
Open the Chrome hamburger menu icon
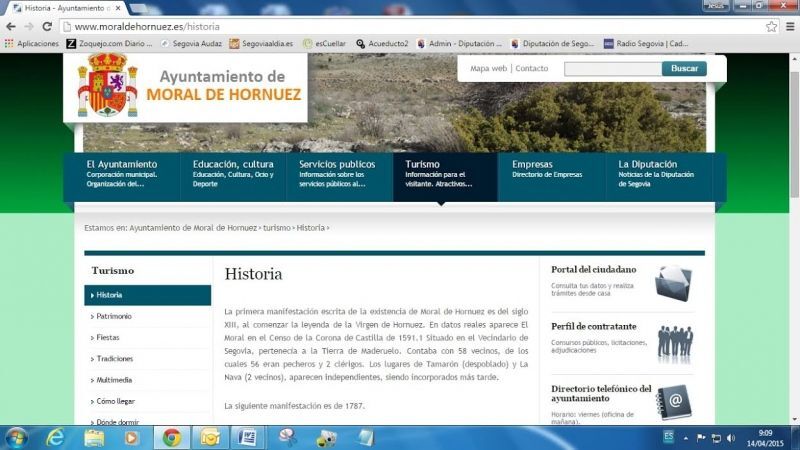point(789,26)
